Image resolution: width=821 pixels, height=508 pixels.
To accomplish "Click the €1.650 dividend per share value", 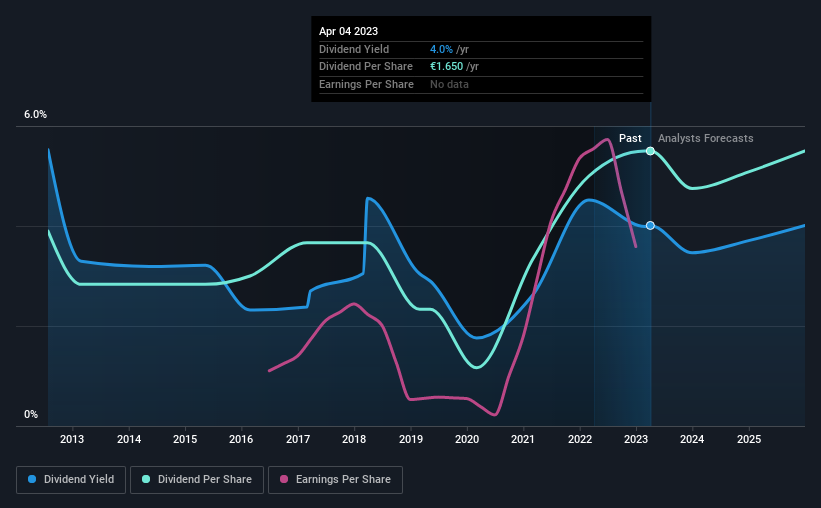I will point(447,67).
